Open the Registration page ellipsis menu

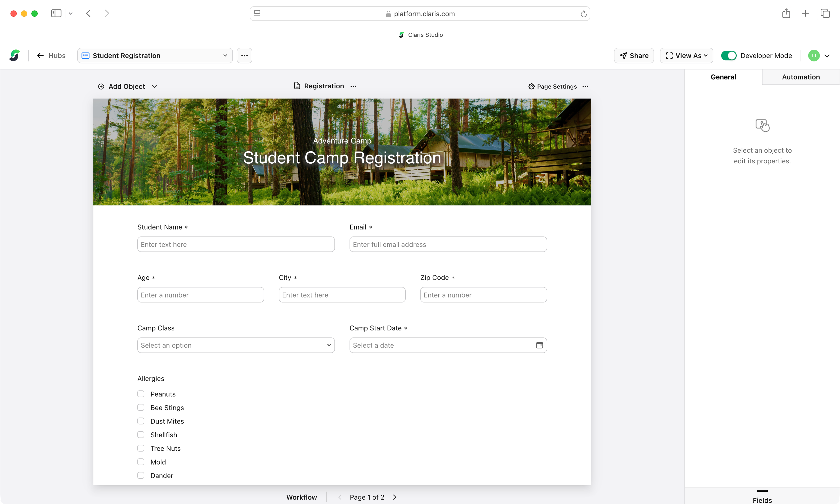pyautogui.click(x=354, y=86)
